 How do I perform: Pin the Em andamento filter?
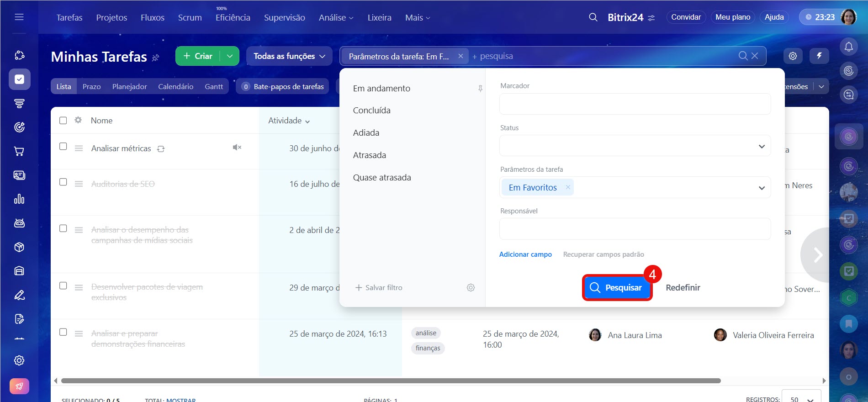tap(480, 89)
